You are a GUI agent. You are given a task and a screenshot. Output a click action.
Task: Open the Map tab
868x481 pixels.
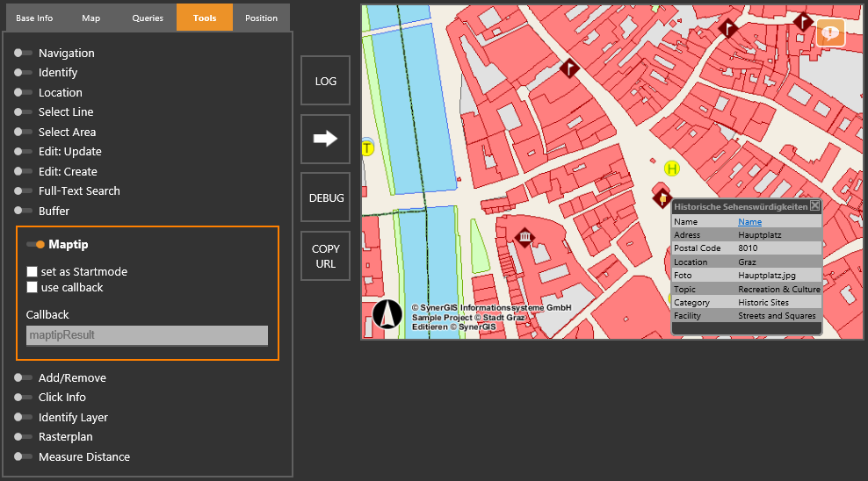click(90, 18)
